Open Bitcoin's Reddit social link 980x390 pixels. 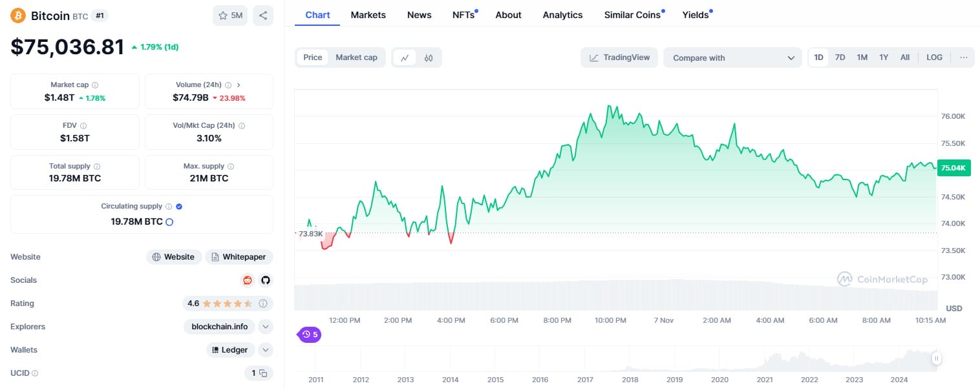(248, 280)
